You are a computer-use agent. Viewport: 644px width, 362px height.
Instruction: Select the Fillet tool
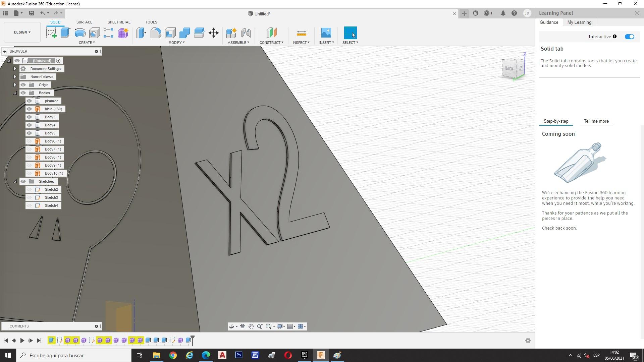coord(156,33)
